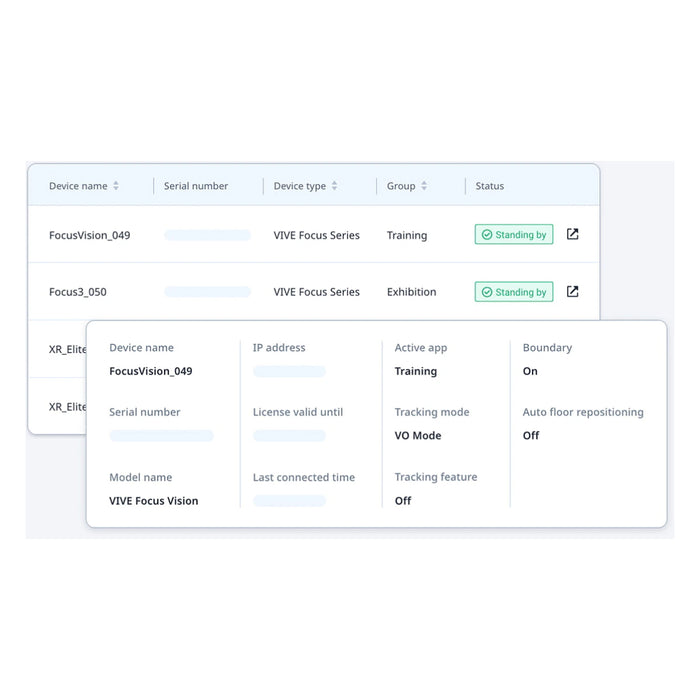Click the Boundary label
700x700 pixels.
click(547, 348)
